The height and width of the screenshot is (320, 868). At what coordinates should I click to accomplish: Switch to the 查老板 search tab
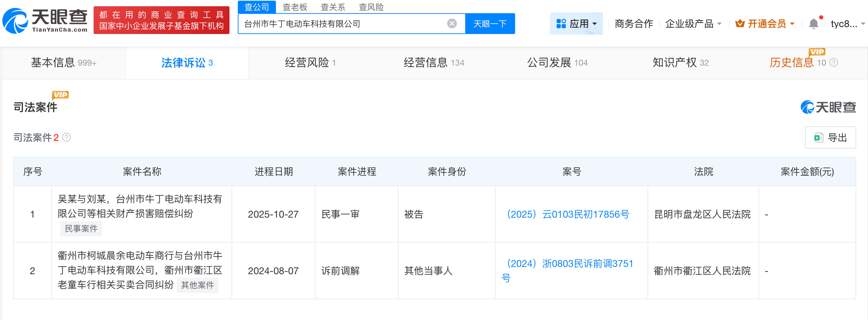295,7
